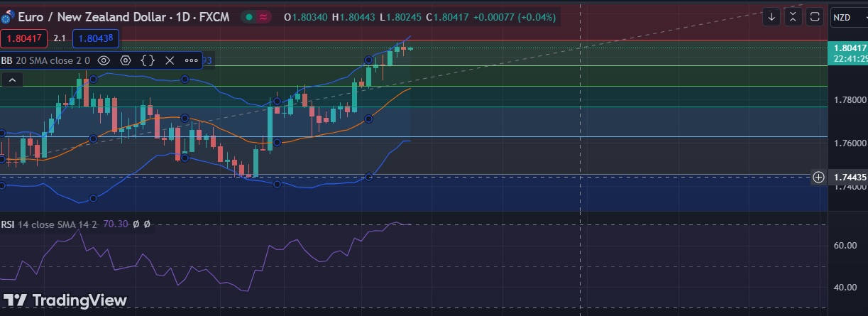This screenshot has width=868, height=316.
Task: Click the move pane down arrow
Action: pyautogui.click(x=771, y=17)
